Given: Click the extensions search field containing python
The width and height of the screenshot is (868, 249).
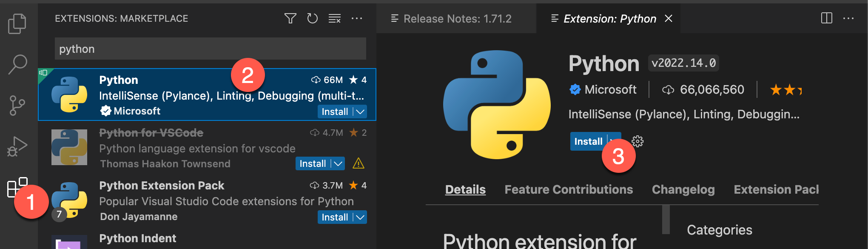Looking at the screenshot, I should [x=211, y=49].
